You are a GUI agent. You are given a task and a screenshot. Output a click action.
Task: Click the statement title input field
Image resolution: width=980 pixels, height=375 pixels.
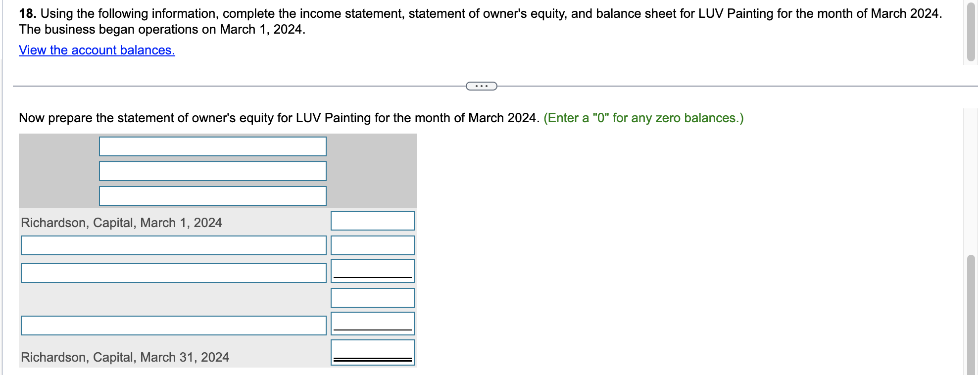(x=213, y=171)
